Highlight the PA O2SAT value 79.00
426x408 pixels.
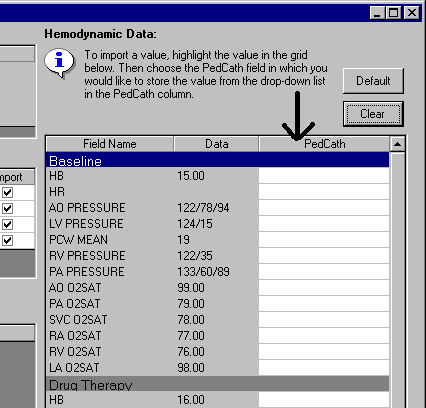point(191,304)
